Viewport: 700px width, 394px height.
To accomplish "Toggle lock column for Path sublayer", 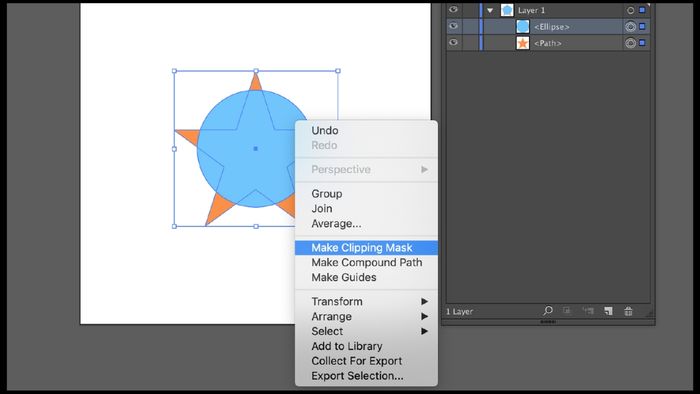I will (470, 43).
